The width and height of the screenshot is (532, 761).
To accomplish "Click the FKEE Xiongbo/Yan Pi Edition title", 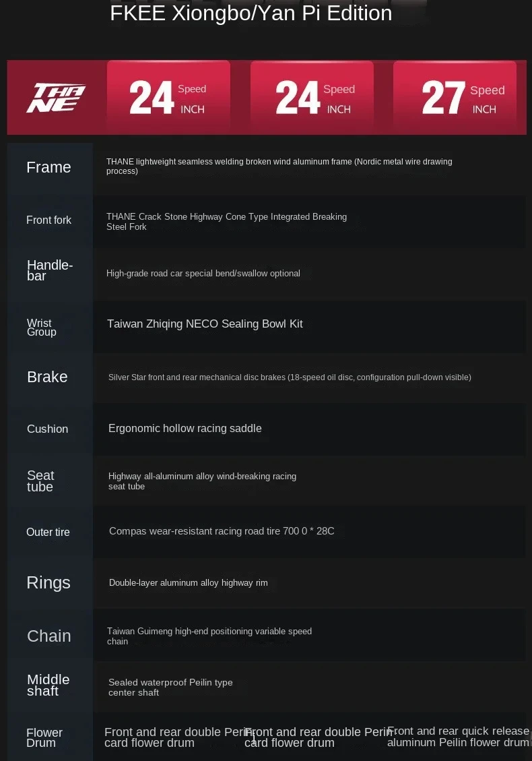I will coord(251,13).
